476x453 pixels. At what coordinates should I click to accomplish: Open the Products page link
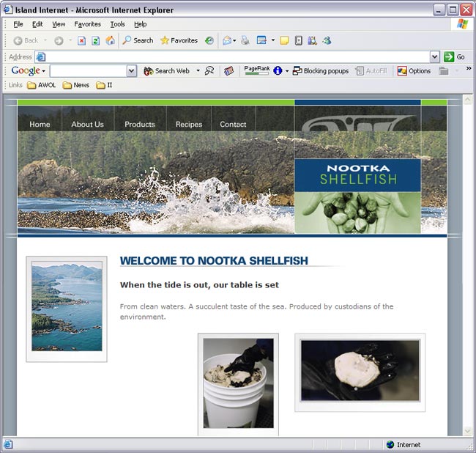coord(140,125)
